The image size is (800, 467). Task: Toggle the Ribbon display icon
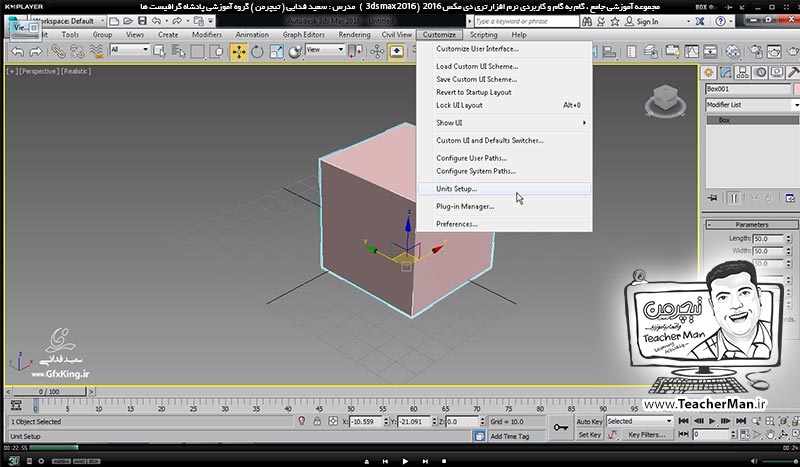[672, 52]
